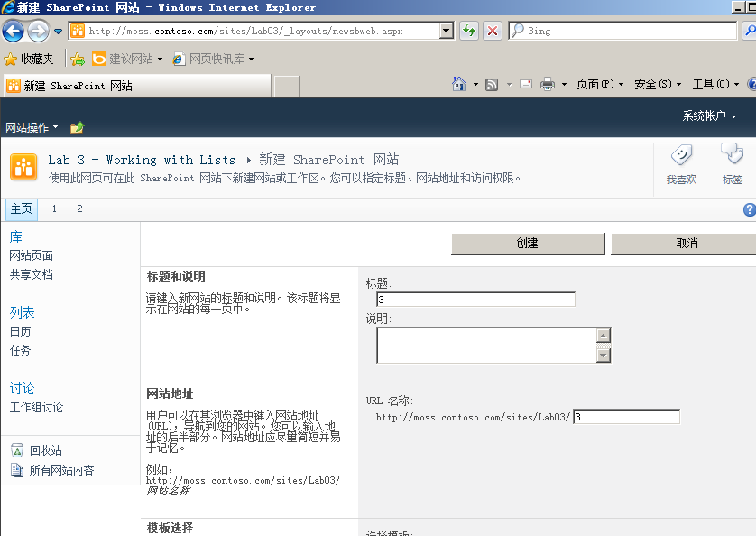Open the 工具(O) Tools menu
Screen dimensions: 756x536
tap(715, 85)
